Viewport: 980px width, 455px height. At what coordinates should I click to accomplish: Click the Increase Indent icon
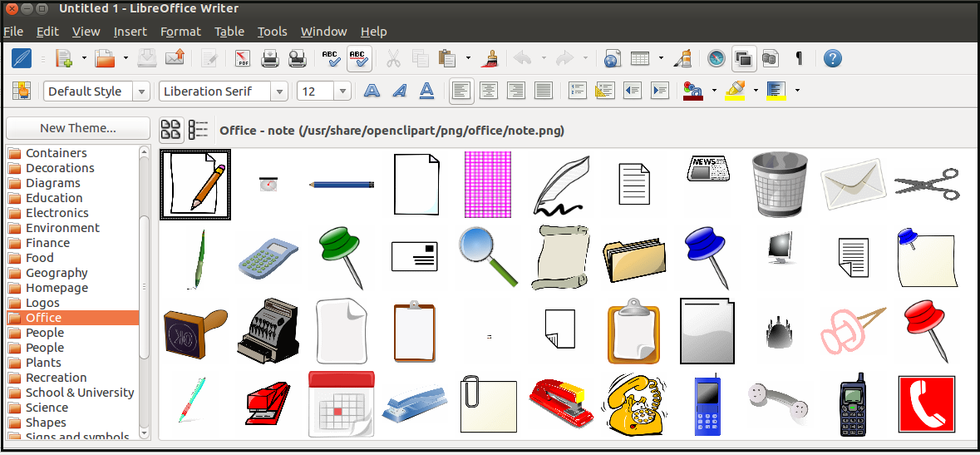tap(660, 91)
